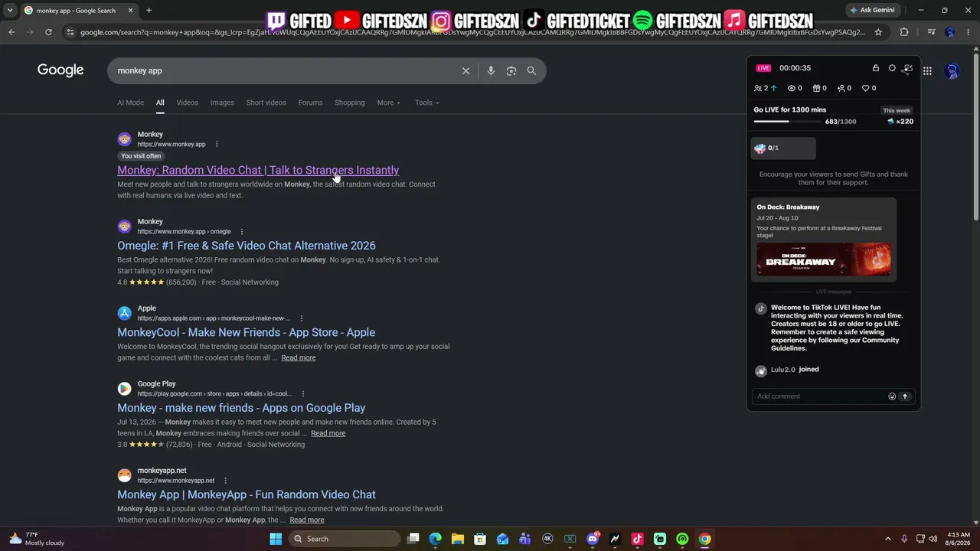Open search by image camera icon

pyautogui.click(x=511, y=71)
